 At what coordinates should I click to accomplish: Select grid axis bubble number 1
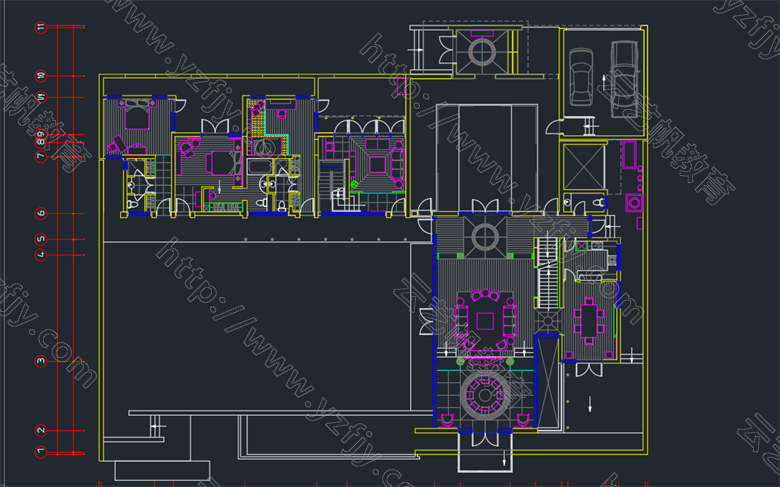[x=41, y=452]
